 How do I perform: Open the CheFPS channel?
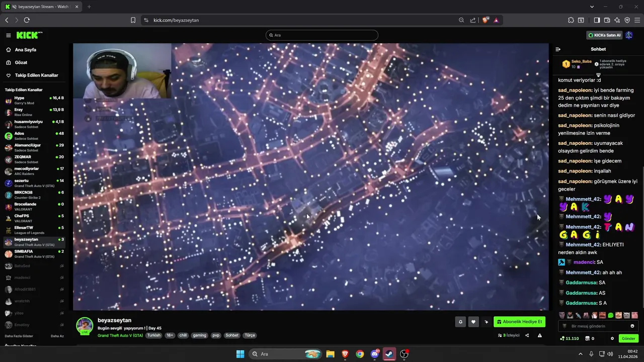coord(34,218)
